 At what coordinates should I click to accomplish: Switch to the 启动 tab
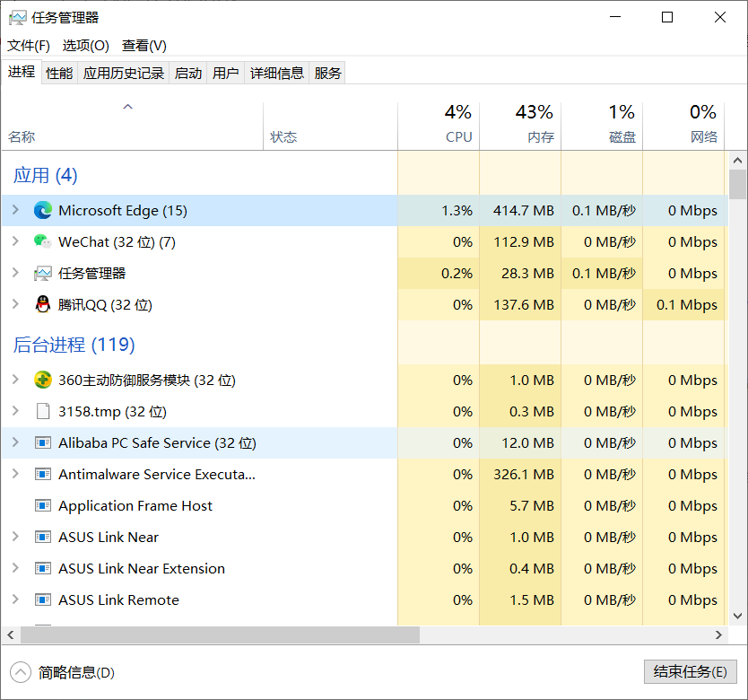[188, 73]
